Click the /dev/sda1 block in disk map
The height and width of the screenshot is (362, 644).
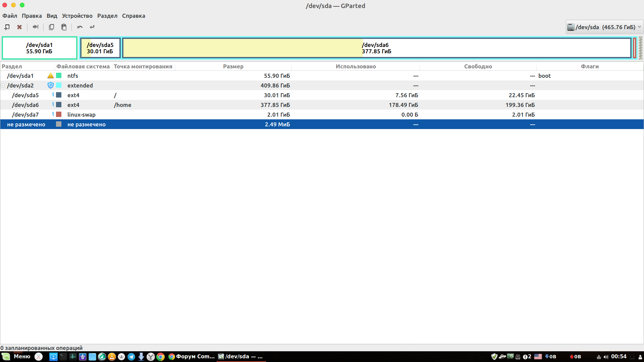[x=40, y=48]
